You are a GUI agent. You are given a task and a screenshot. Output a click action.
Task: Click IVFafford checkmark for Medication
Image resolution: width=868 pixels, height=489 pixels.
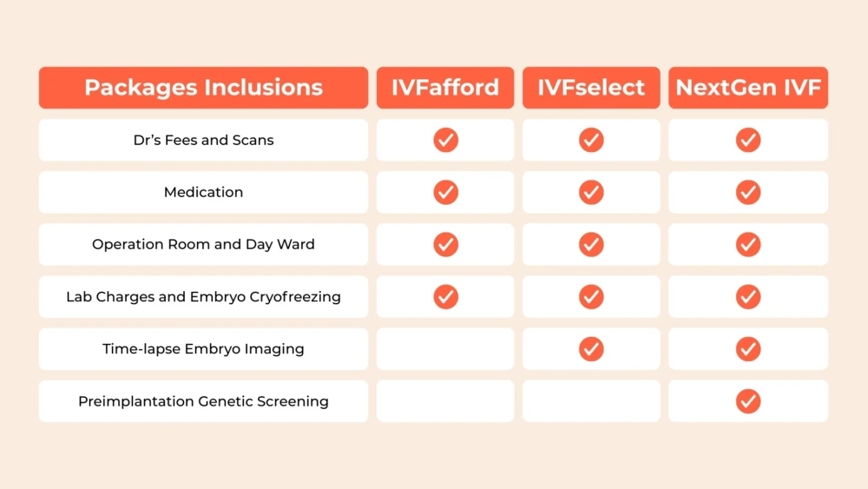(x=445, y=192)
